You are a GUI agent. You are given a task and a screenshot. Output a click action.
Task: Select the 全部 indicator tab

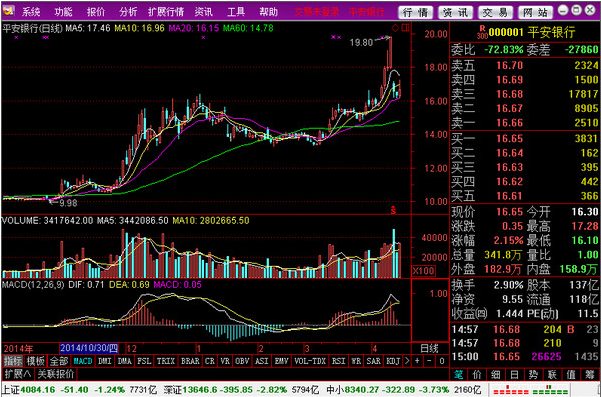click(59, 361)
